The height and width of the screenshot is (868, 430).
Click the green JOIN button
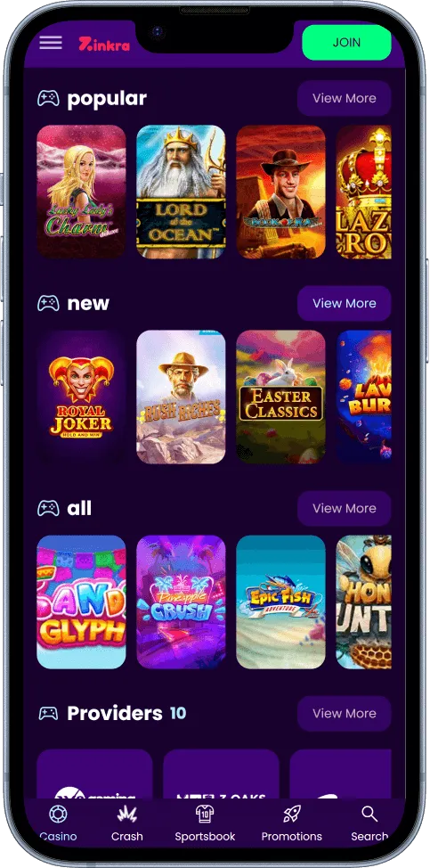click(x=346, y=42)
